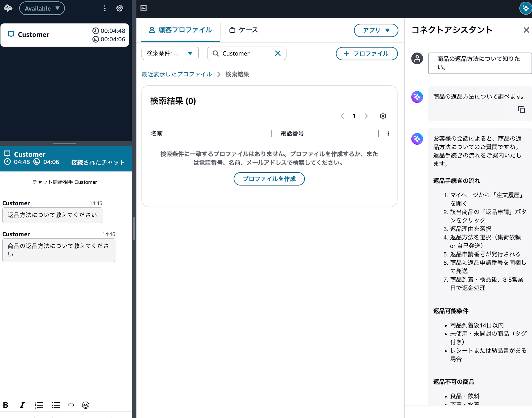Open the three-dot menu in the agent panel
The width and height of the screenshot is (532, 418).
[105, 8]
